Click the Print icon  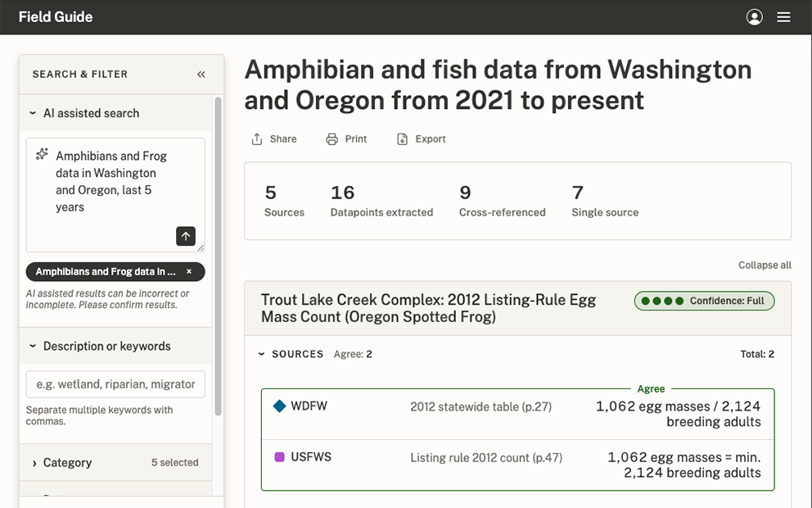332,139
